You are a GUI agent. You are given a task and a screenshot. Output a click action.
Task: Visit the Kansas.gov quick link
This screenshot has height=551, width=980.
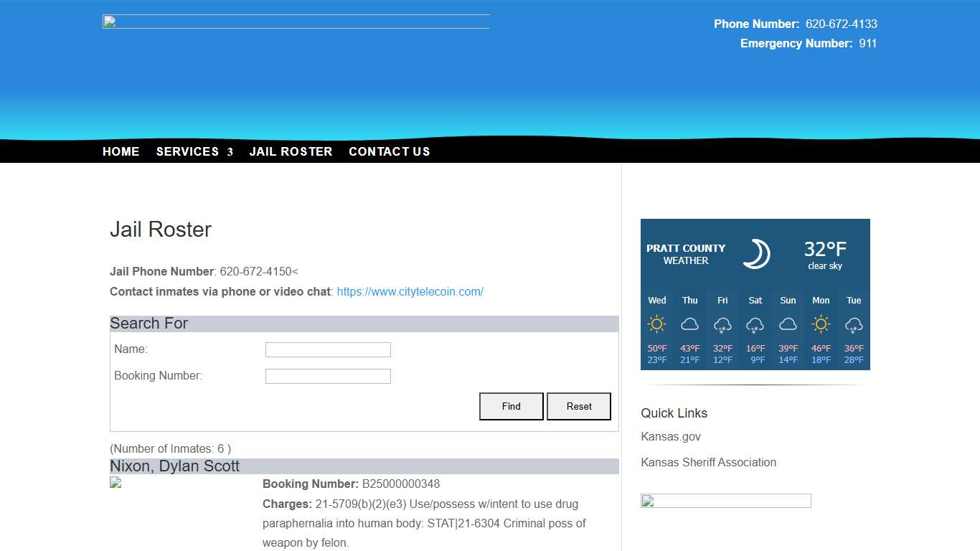coord(671,436)
